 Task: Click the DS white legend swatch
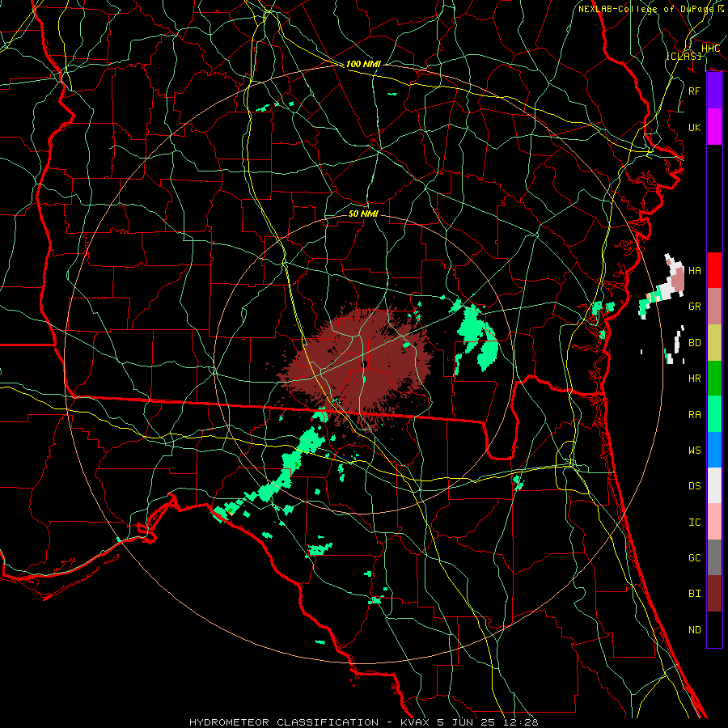(714, 485)
